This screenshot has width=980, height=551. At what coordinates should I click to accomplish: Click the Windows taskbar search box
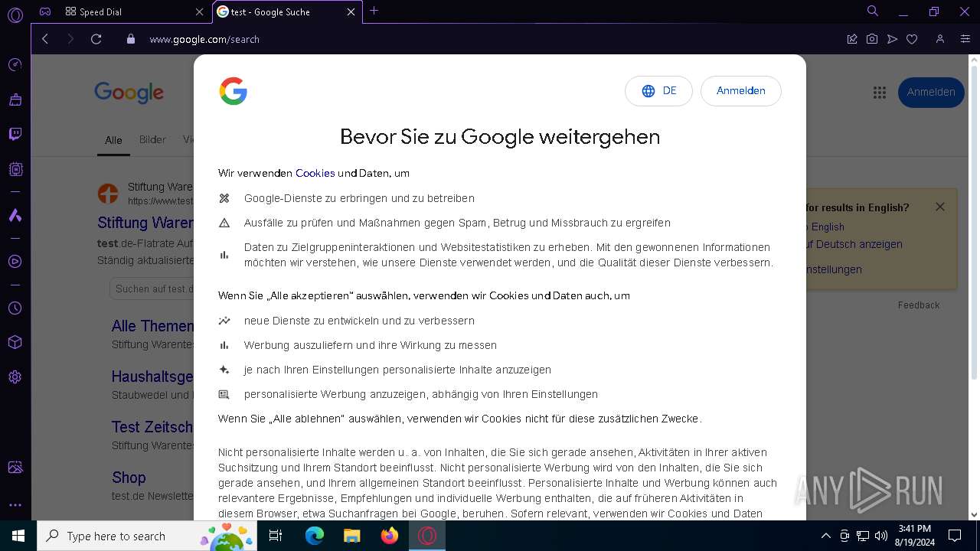click(146, 536)
